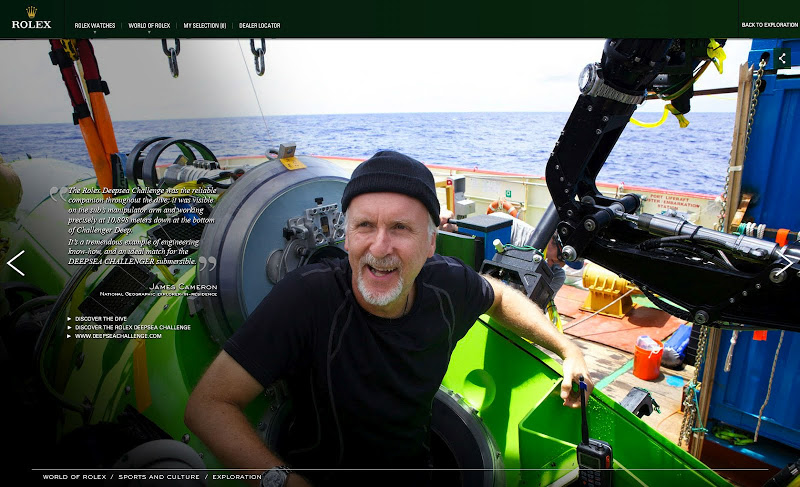Click the DEEPSEA CHALLENGER underlined text

tap(111, 261)
